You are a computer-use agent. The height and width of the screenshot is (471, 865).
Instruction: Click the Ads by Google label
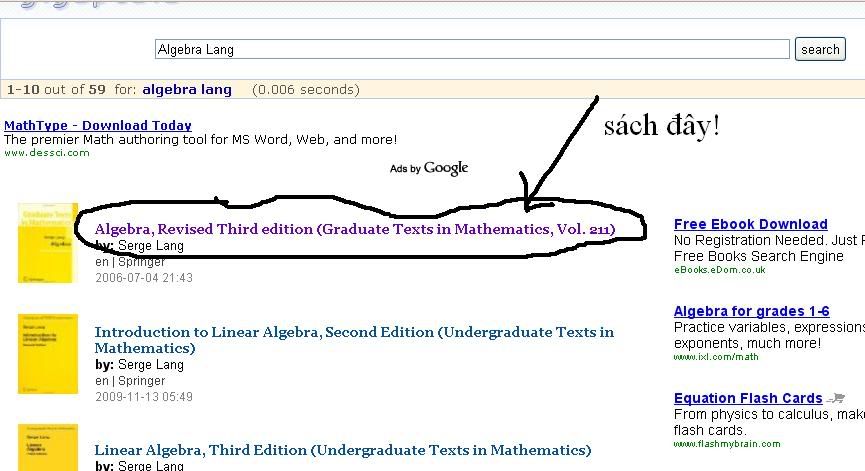(x=429, y=168)
